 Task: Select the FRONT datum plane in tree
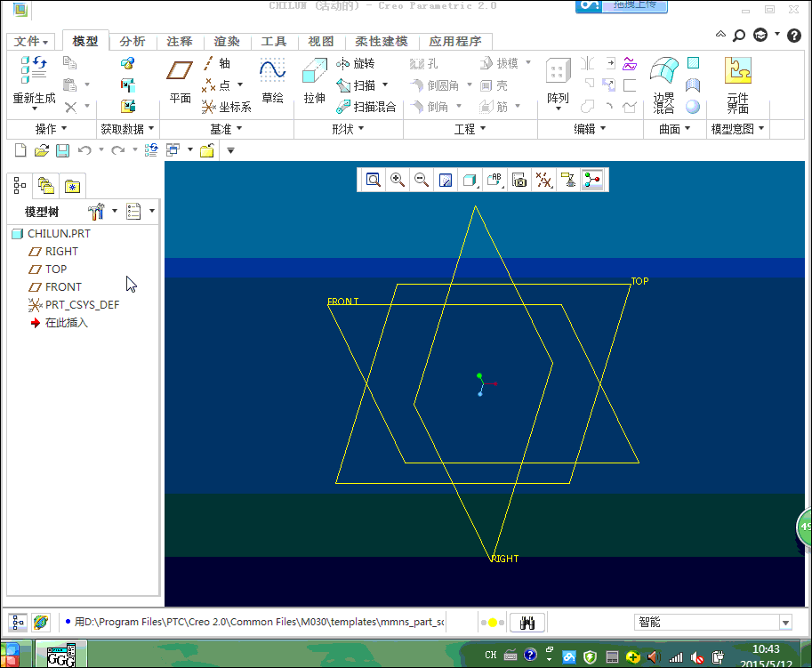pyautogui.click(x=55, y=287)
